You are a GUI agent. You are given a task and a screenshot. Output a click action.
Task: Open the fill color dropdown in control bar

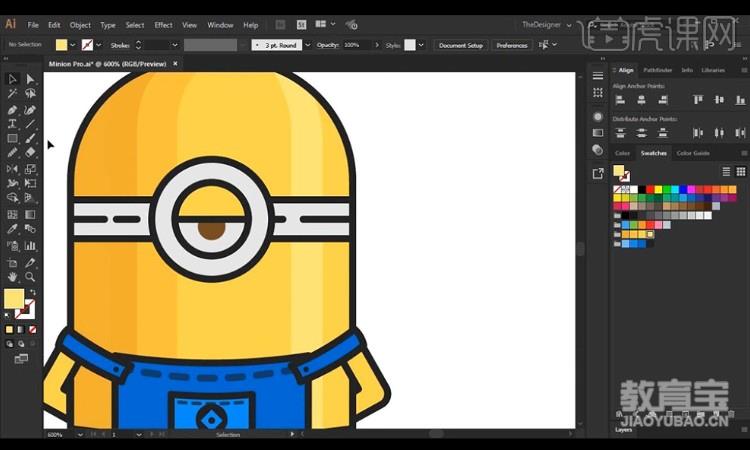pyautogui.click(x=73, y=45)
